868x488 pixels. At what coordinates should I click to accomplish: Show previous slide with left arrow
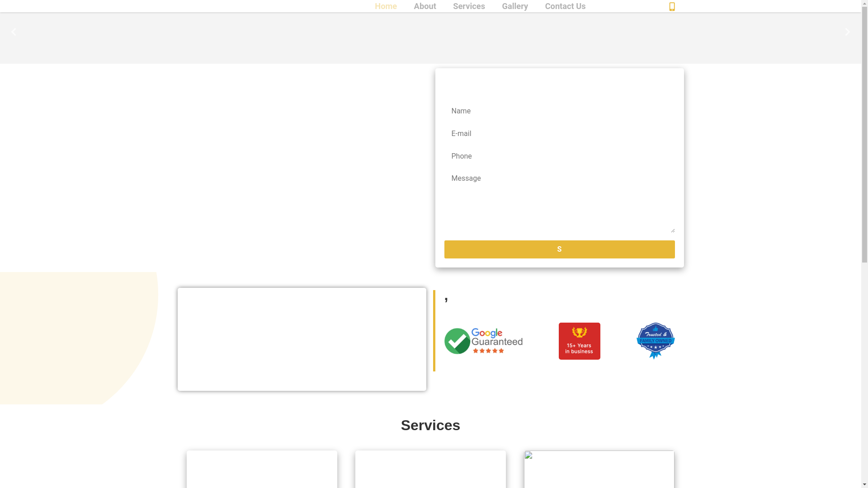pyautogui.click(x=14, y=32)
